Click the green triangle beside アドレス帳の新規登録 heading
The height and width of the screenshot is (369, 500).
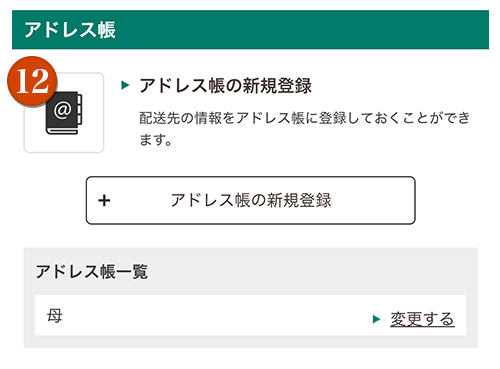(125, 85)
